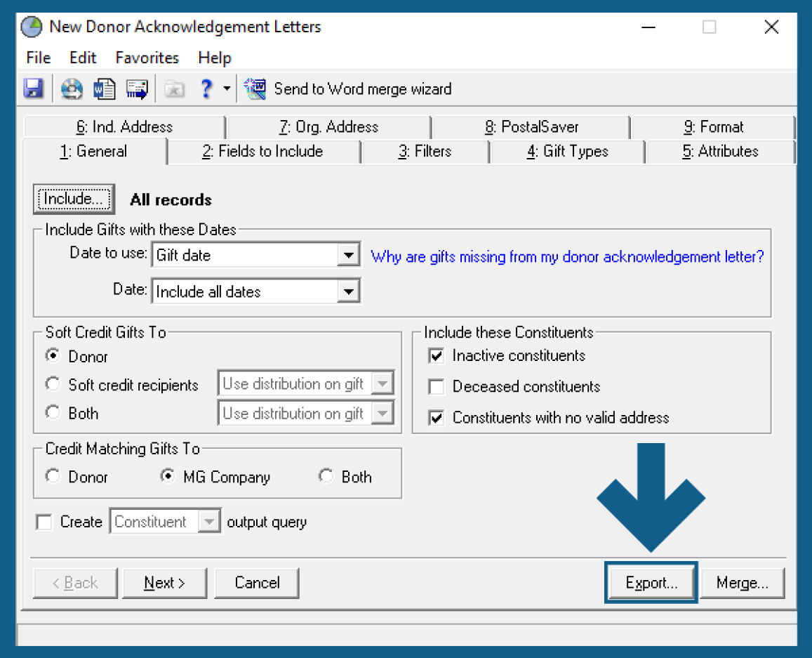The height and width of the screenshot is (658, 812).
Task: Switch to the 7: Org. Address tab
Action: click(x=329, y=127)
